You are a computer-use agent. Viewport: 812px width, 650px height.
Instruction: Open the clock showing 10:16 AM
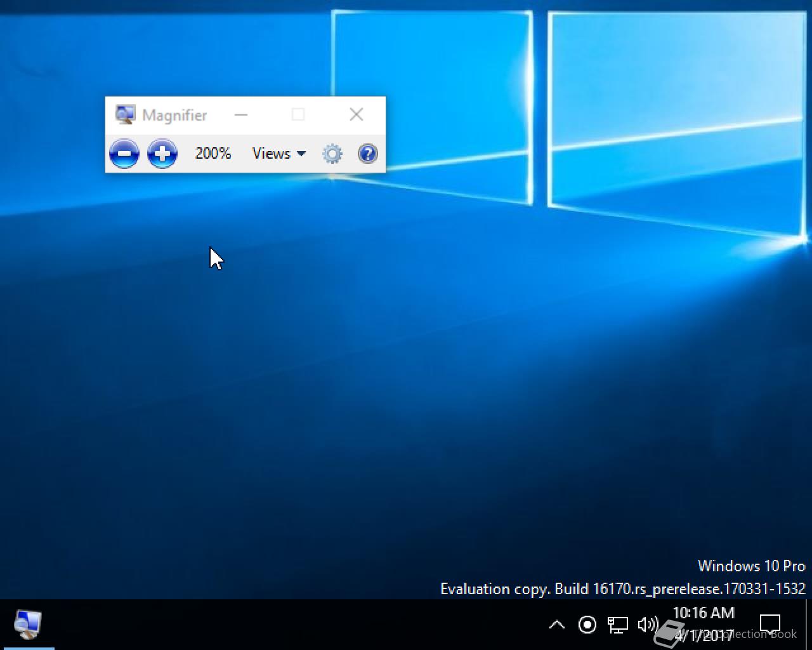point(704,623)
